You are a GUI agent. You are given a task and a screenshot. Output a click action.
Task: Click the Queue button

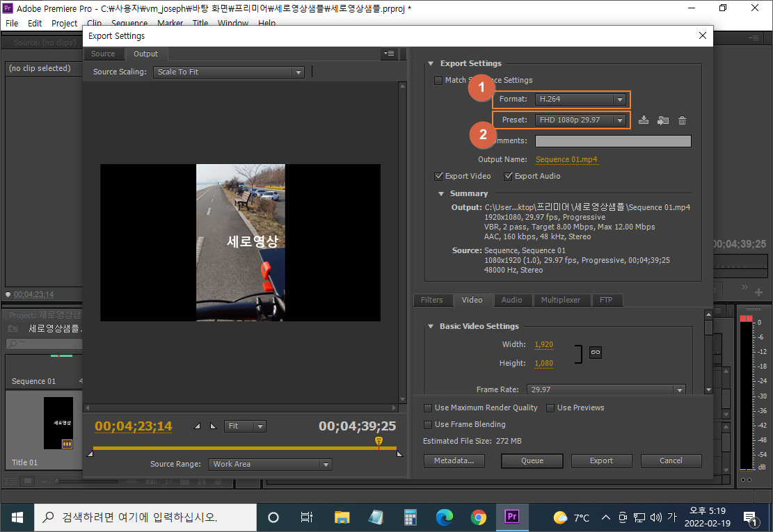click(532, 460)
